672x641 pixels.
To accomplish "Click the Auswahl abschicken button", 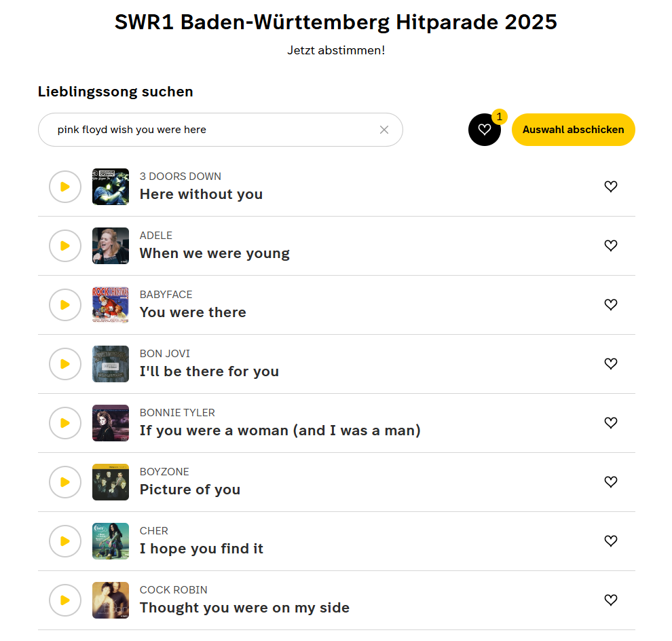I will [573, 130].
